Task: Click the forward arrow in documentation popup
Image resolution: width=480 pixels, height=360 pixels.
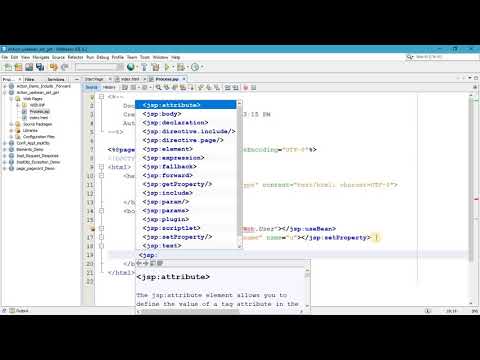Action: click(x=146, y=263)
